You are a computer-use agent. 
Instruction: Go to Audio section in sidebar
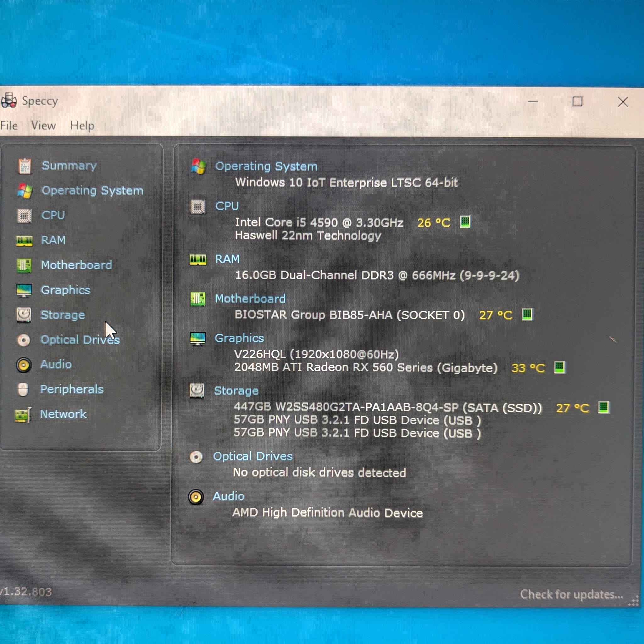tap(56, 364)
